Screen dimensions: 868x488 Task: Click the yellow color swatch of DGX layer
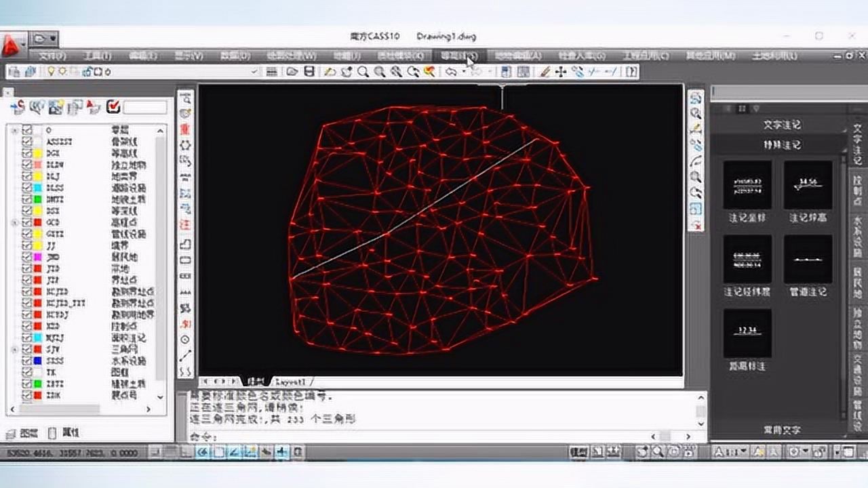[38, 153]
